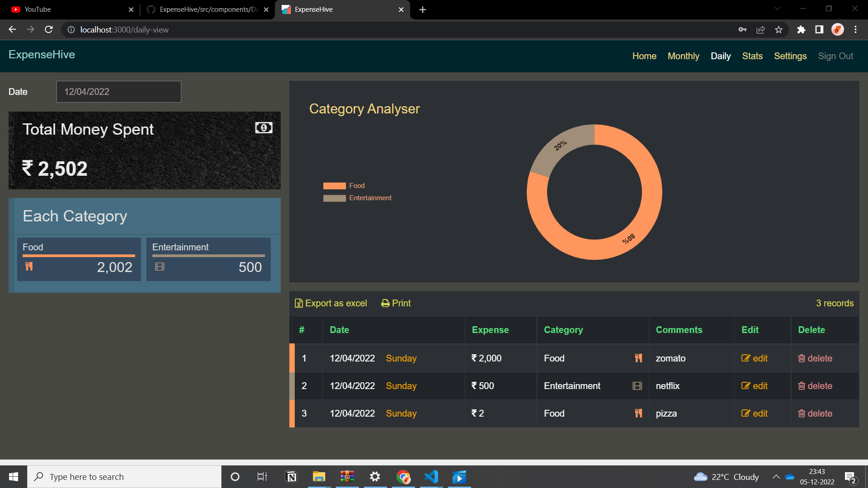Click delete trash icon for netflix row
The width and height of the screenshot is (868, 488).
pos(802,386)
